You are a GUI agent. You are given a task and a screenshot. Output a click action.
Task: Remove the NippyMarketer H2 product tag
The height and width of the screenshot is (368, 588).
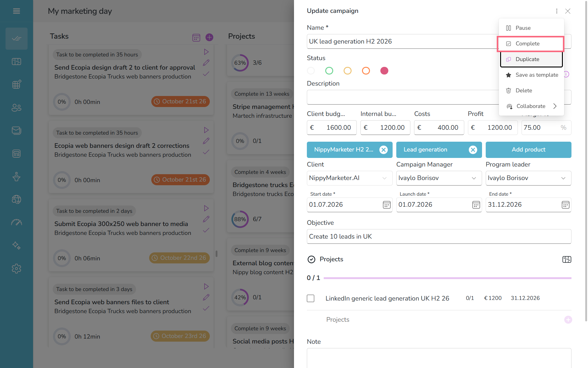tap(383, 150)
